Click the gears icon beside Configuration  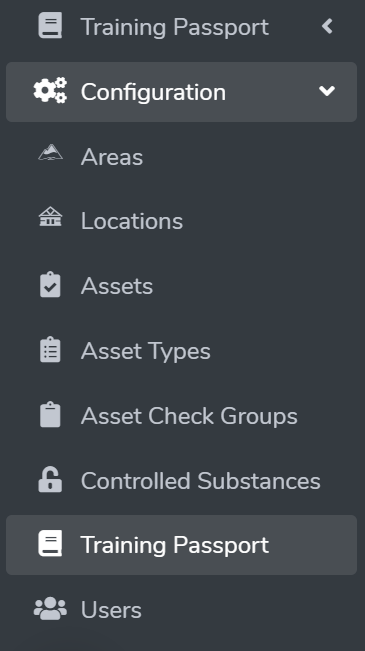coord(50,90)
